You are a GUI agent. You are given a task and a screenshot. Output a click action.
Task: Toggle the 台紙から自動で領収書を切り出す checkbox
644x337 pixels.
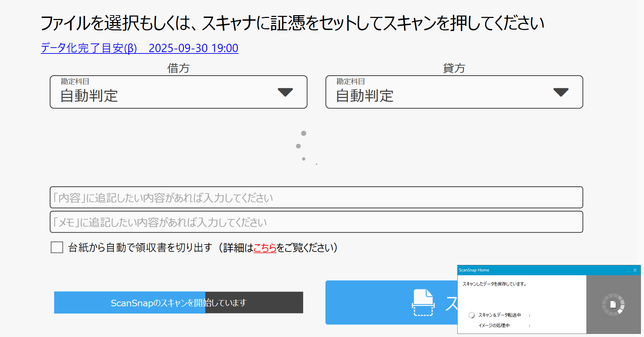57,247
